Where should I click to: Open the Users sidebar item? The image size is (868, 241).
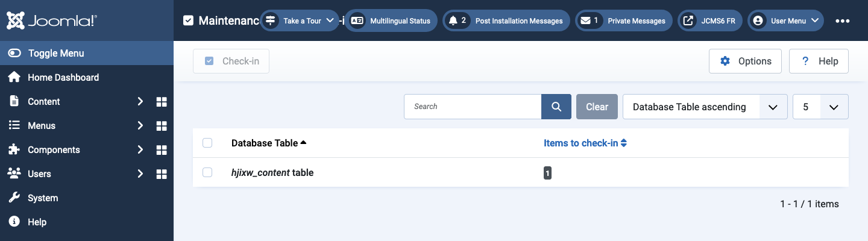39,174
